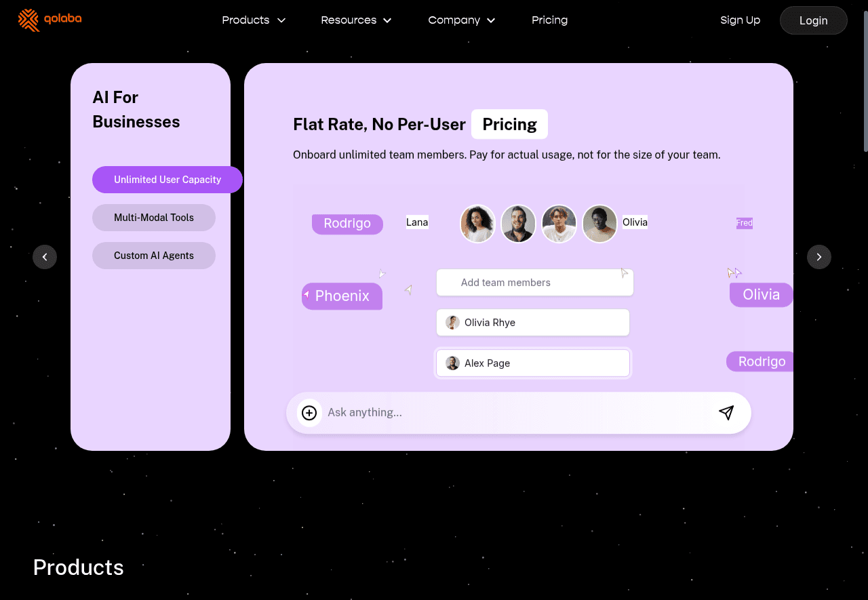Click the paper plane send icon
This screenshot has height=600, width=868.
[726, 413]
